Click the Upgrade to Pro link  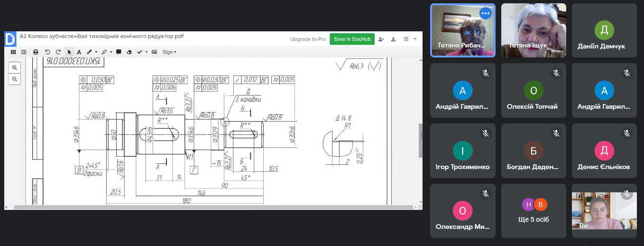(308, 39)
